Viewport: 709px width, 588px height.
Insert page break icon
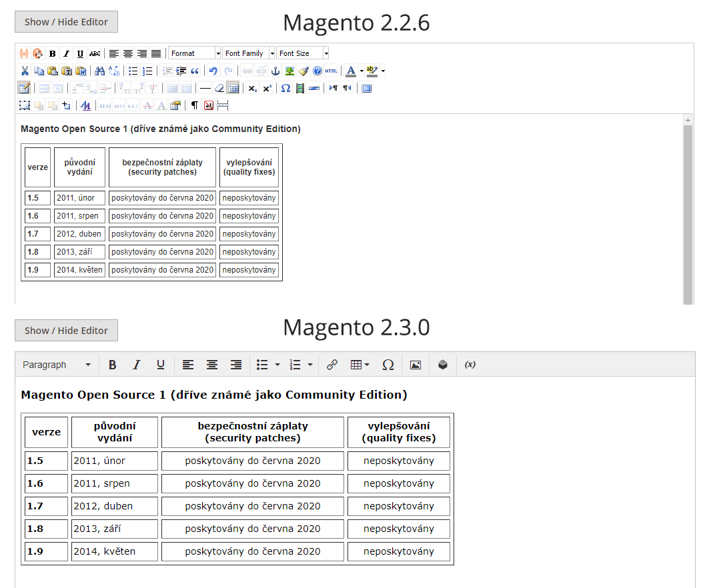point(223,105)
